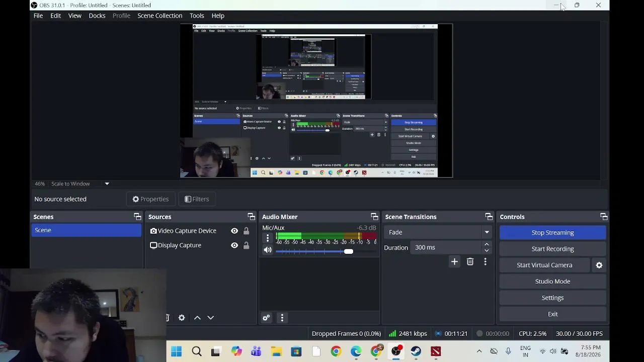
Task: Click the Mic/Aux volume slider handle
Action: tap(348, 251)
